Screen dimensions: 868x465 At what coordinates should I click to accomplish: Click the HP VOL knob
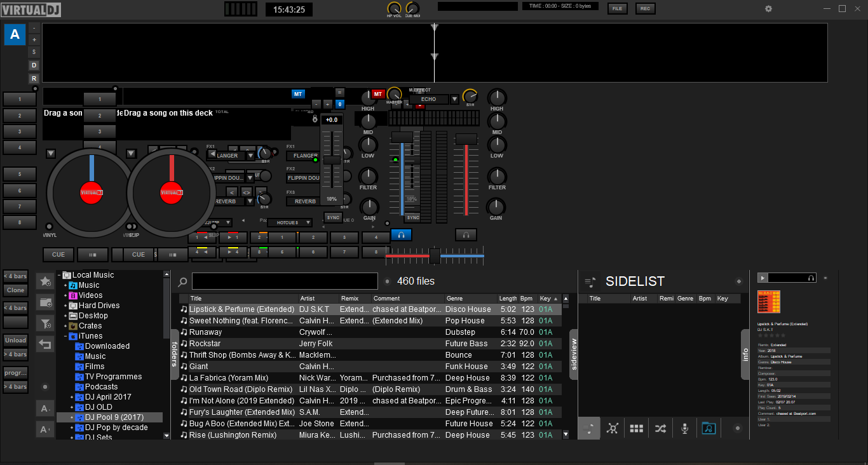394,8
